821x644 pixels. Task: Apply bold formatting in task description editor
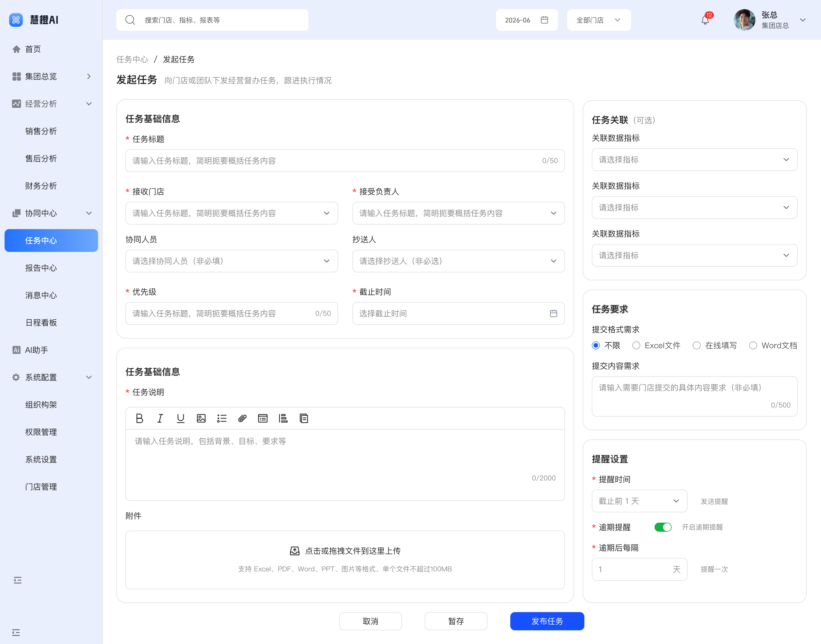tap(139, 418)
